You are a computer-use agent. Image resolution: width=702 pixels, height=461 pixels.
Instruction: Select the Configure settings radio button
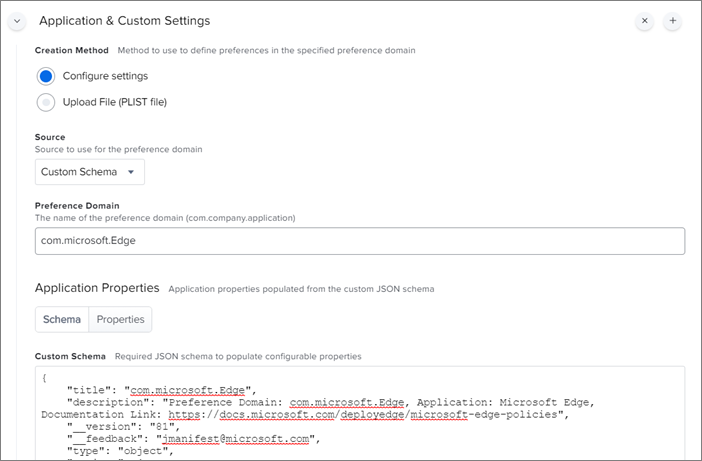click(46, 76)
